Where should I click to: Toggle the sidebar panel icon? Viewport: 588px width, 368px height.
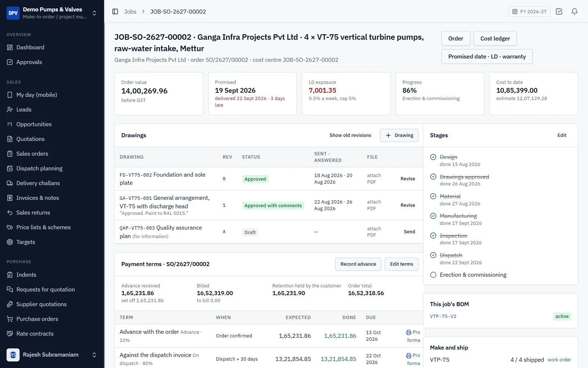pos(115,11)
